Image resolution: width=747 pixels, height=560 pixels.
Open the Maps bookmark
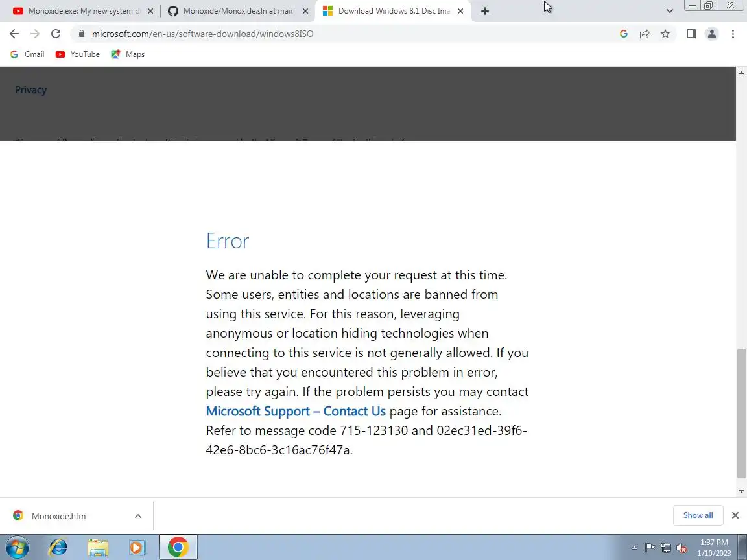(128, 54)
